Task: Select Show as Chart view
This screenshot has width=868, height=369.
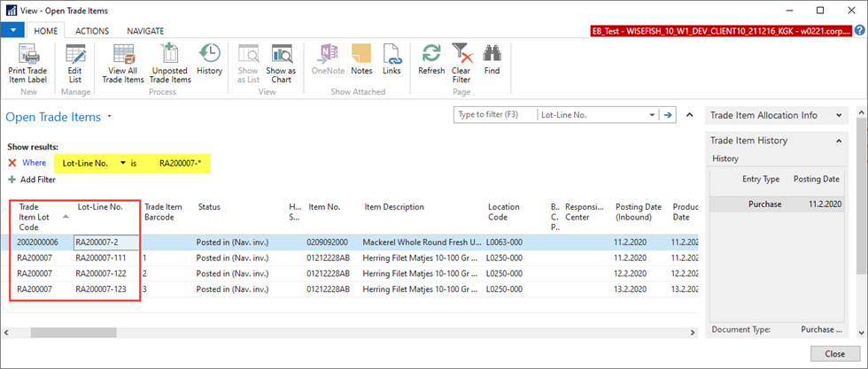Action: click(281, 53)
